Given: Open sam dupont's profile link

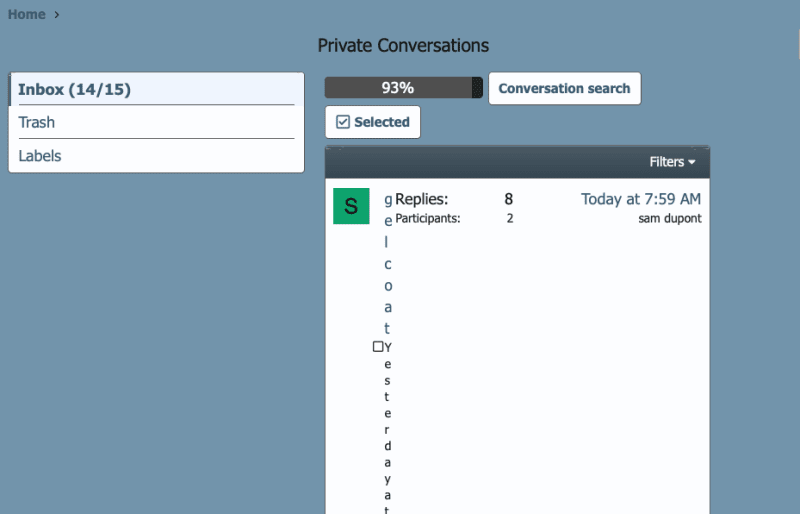Looking at the screenshot, I should tap(669, 218).
